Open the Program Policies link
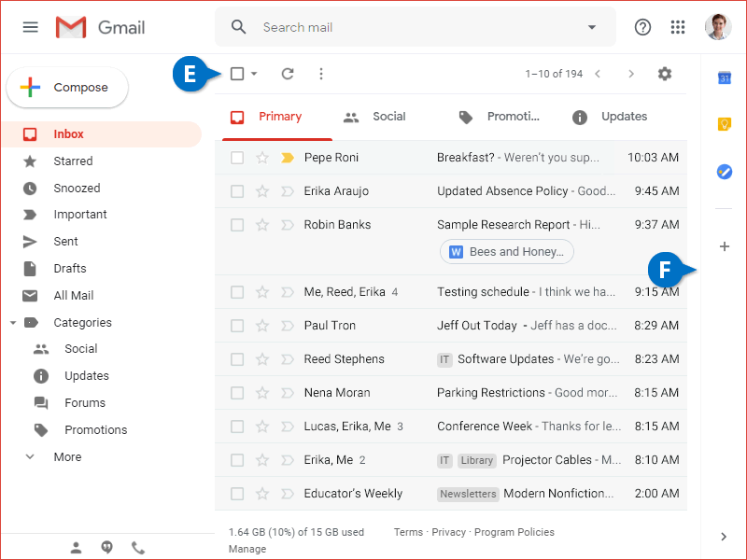Image resolution: width=747 pixels, height=560 pixels. (514, 532)
